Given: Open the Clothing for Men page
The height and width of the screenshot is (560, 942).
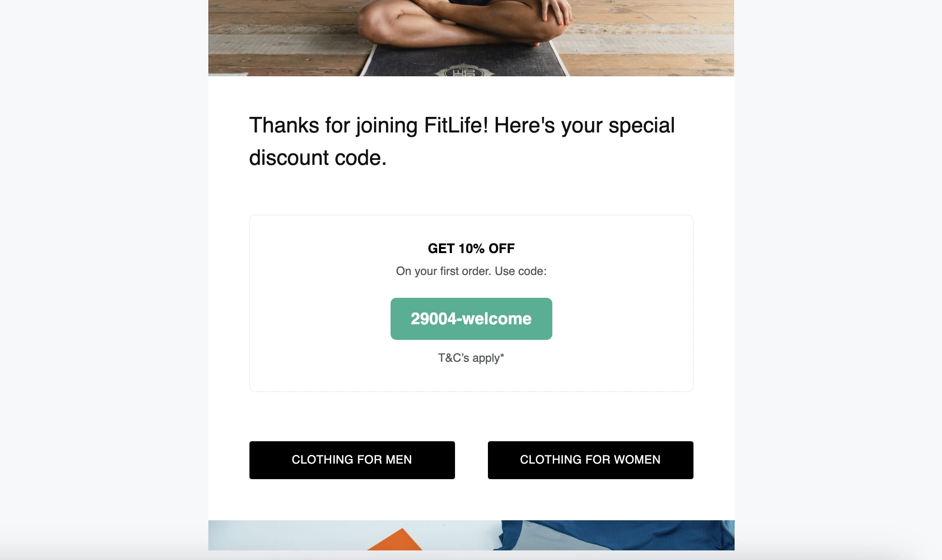Looking at the screenshot, I should (352, 460).
